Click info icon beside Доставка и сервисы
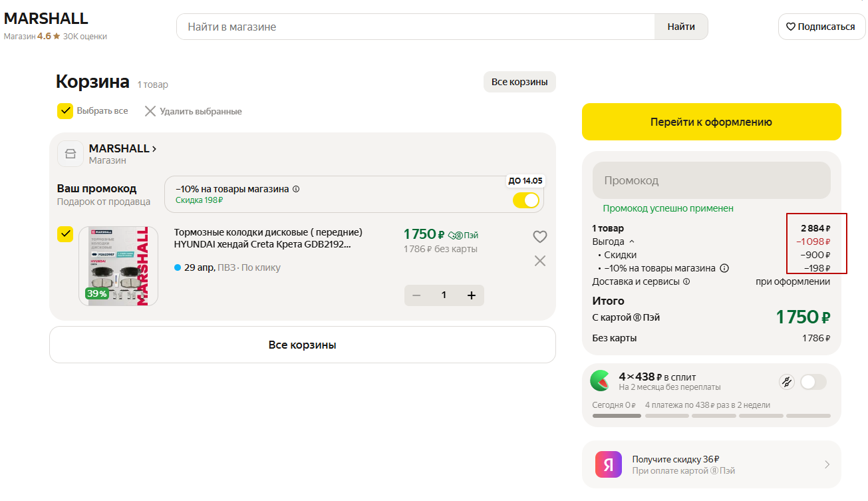The height and width of the screenshot is (501, 868). [x=686, y=281]
